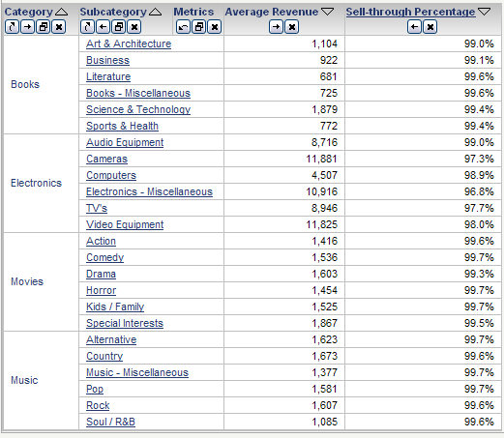This screenshot has width=504, height=438.
Task: Remove Category from the grid
Action: [x=59, y=27]
